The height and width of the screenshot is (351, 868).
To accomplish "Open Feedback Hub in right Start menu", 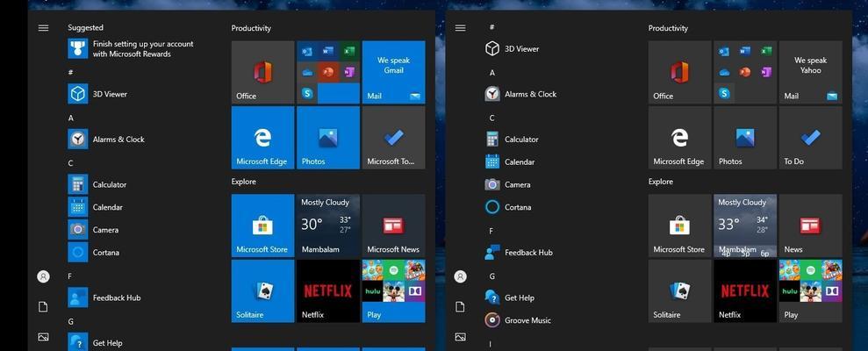I will point(519,253).
